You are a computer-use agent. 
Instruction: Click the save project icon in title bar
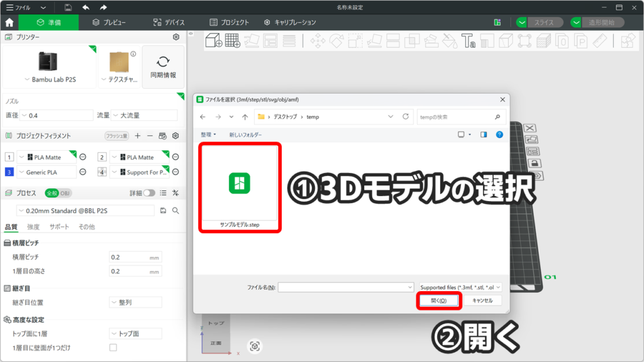(68, 8)
